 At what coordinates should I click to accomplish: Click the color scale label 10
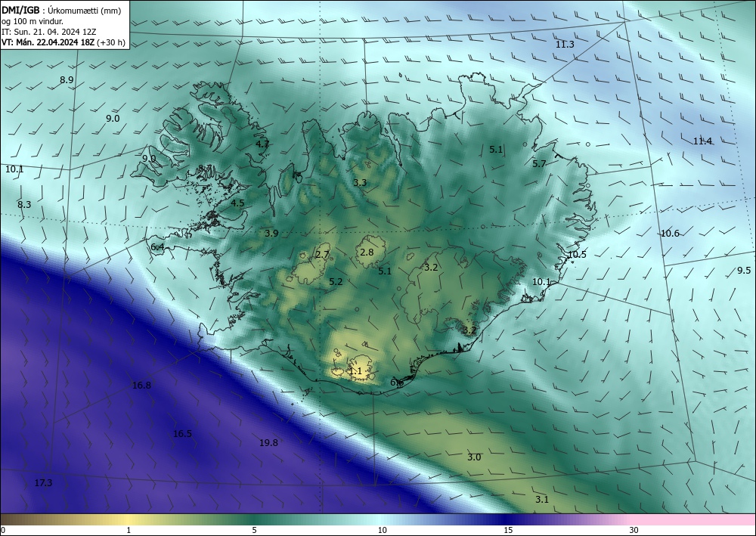tap(383, 530)
